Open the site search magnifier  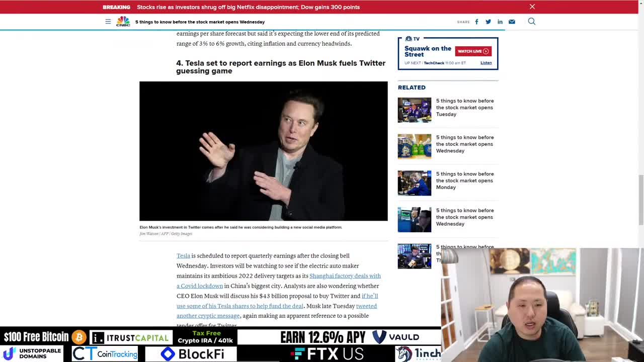point(531,22)
